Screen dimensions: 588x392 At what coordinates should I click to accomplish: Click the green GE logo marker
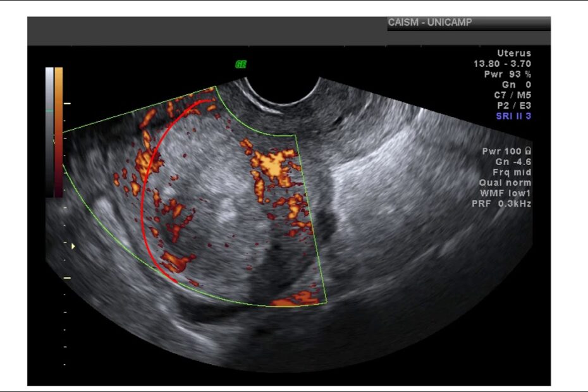[x=241, y=64]
